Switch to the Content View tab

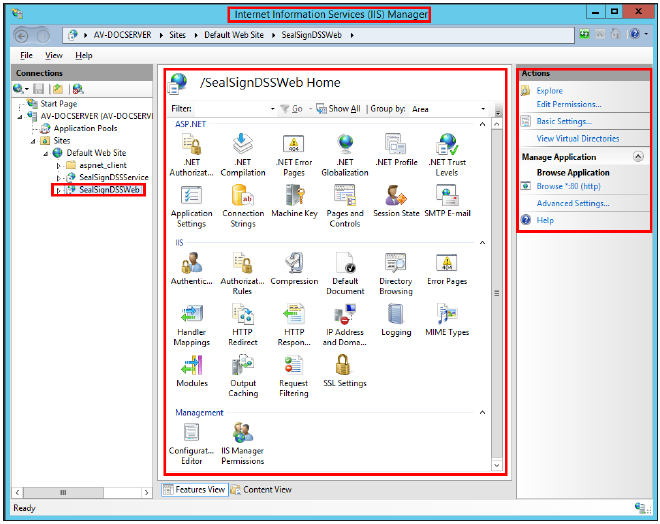(262, 489)
